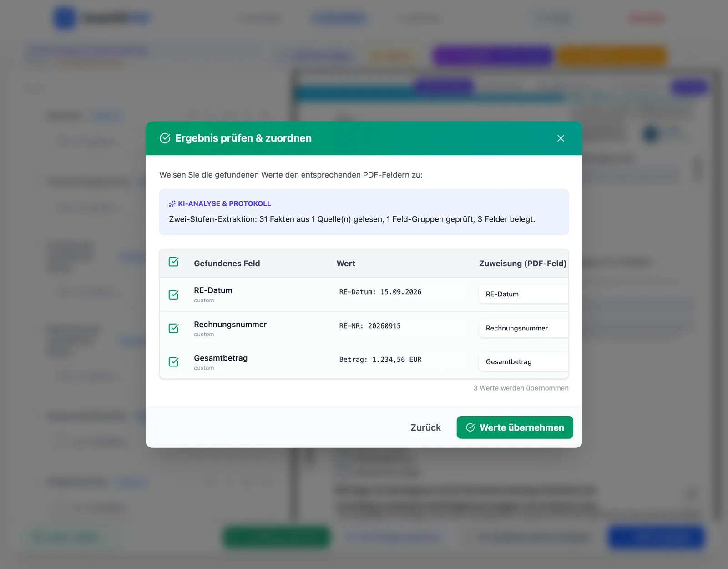This screenshot has width=728, height=569.
Task: Open the Rechnungsnummer PDF field assignment dropdown
Action: pyautogui.click(x=523, y=328)
